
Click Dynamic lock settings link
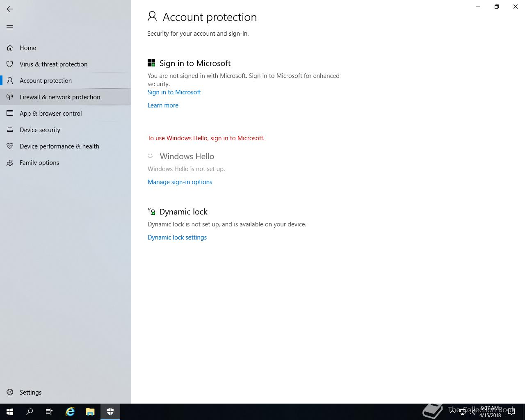point(177,237)
